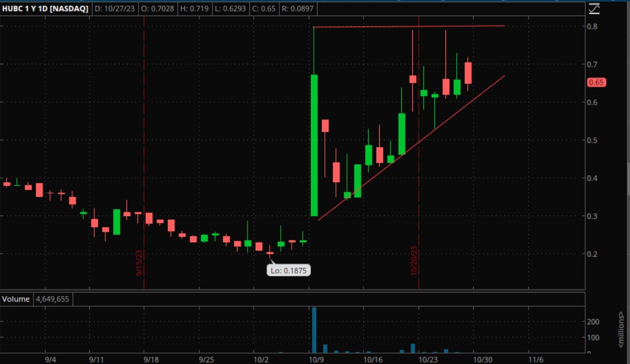The height and width of the screenshot is (364, 630).
Task: Click the 0.7 price axis label
Action: click(593, 64)
